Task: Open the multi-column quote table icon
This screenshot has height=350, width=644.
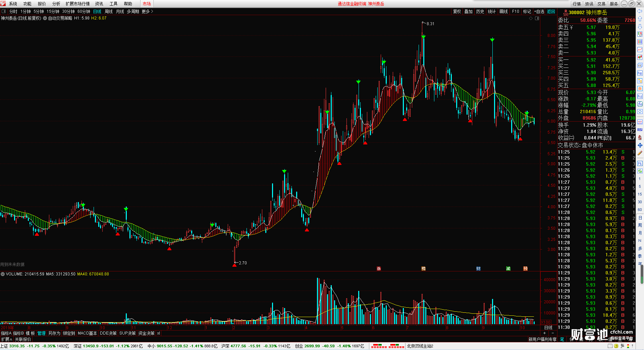Action: coord(640,42)
